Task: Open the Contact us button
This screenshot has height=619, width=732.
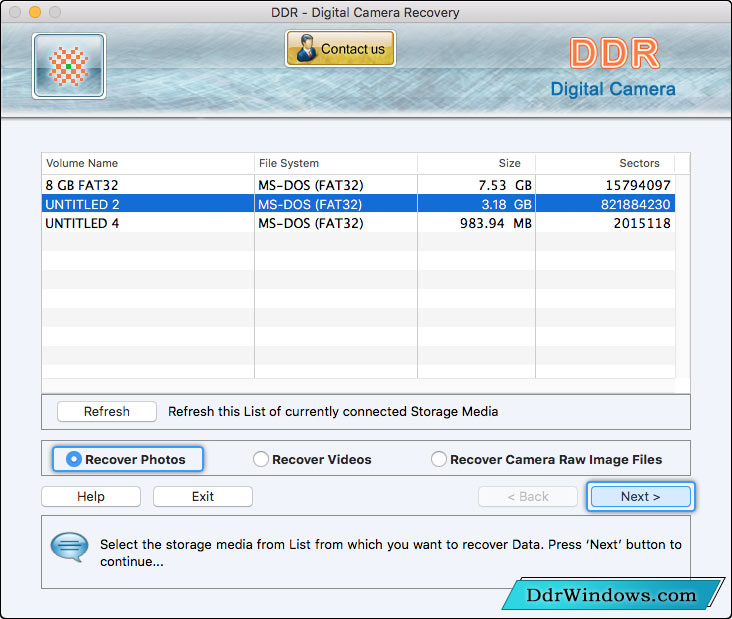Action: (x=340, y=49)
